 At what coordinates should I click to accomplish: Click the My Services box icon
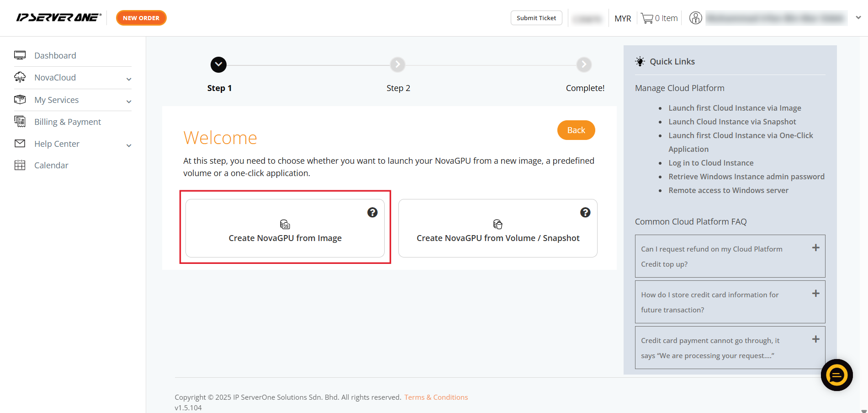coord(20,99)
